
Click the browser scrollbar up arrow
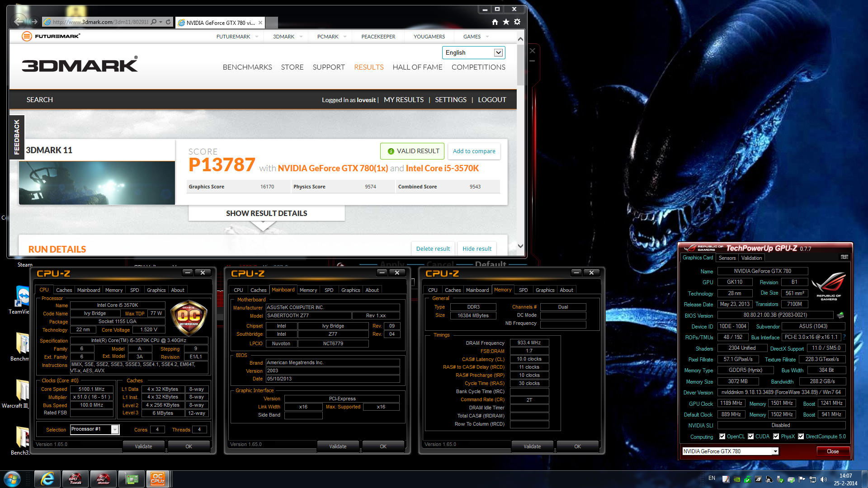(520, 39)
